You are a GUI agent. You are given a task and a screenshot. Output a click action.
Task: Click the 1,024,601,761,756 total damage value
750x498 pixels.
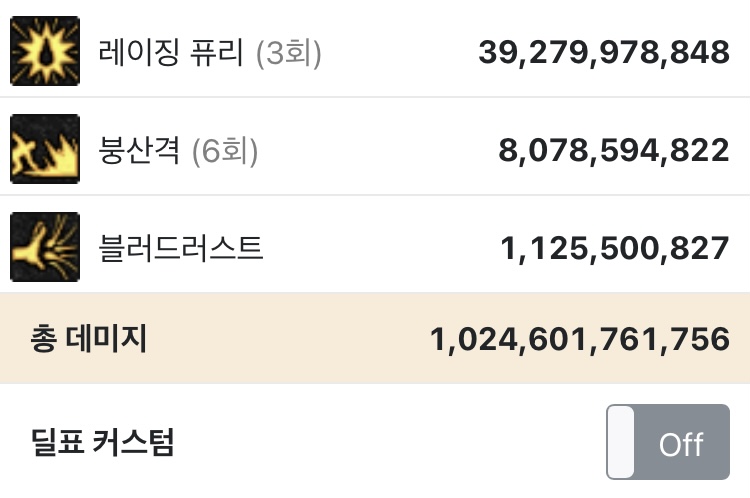tap(579, 340)
